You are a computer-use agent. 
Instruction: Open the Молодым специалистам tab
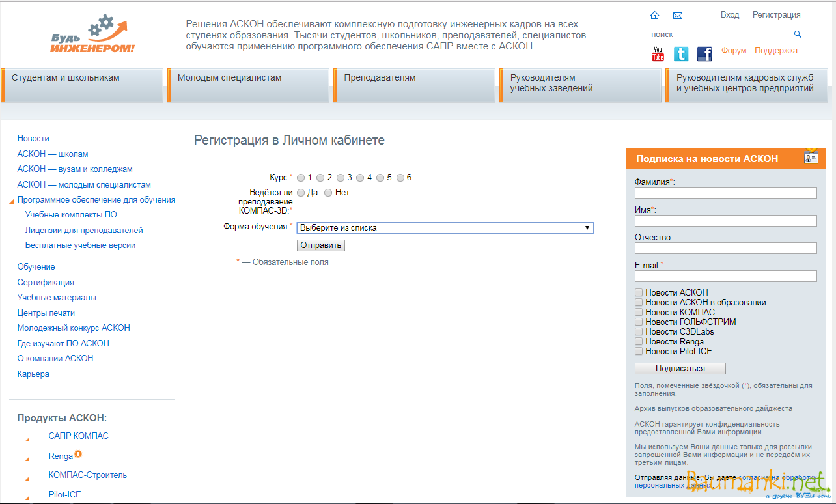pos(248,85)
